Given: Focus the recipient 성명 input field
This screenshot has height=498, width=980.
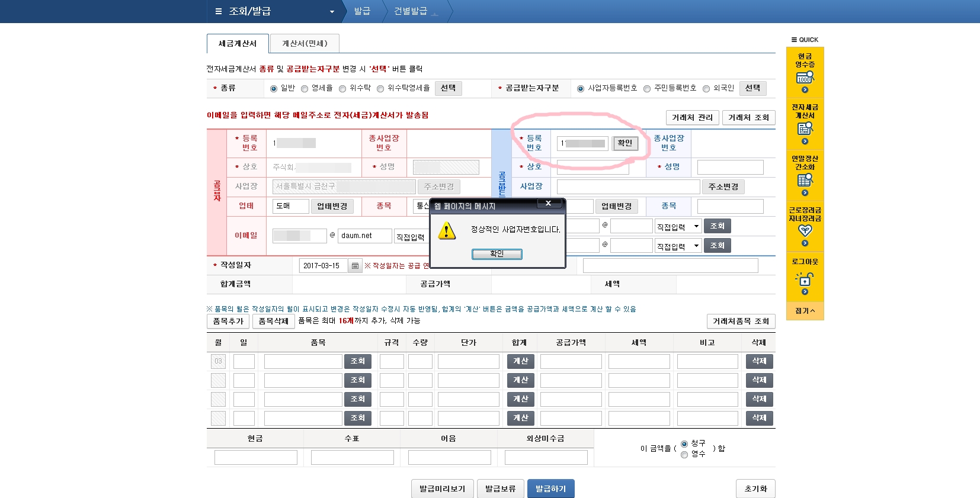Looking at the screenshot, I should [730, 168].
